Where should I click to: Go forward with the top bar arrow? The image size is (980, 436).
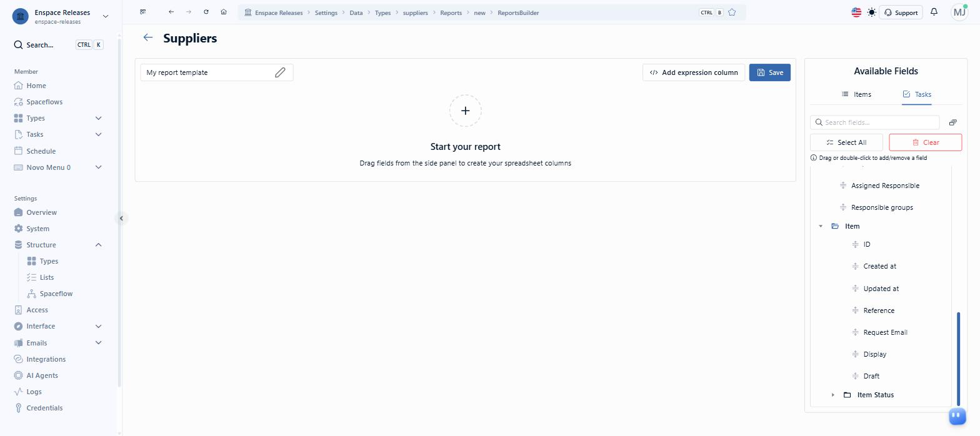click(189, 12)
